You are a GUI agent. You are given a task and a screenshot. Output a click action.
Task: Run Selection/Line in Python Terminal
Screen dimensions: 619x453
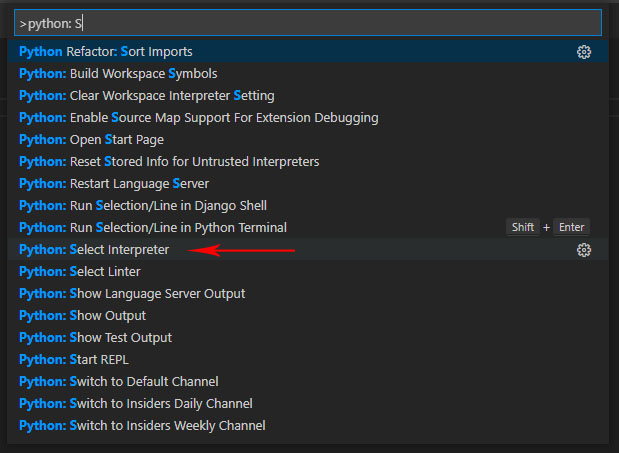[153, 227]
